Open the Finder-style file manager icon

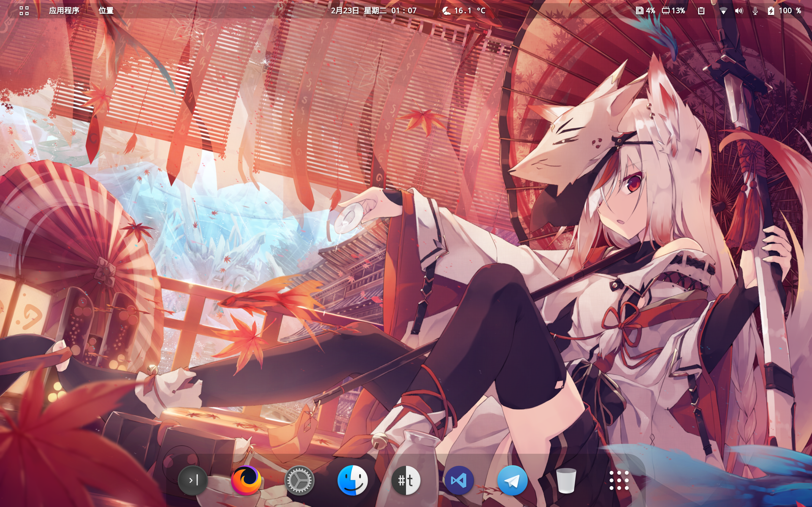[x=352, y=480]
